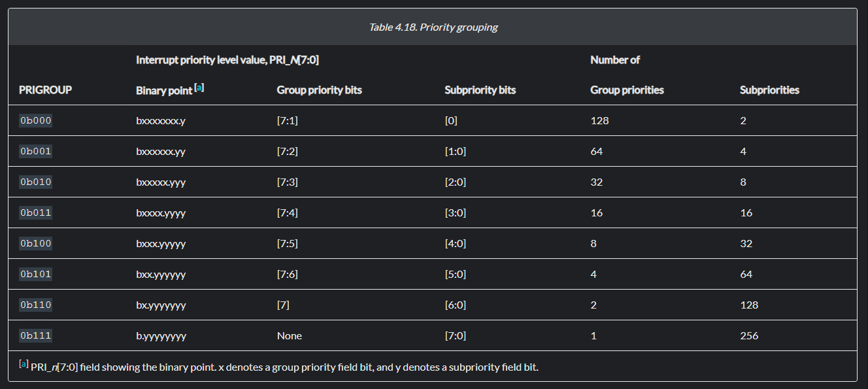Click the bxxxx.yyyy binary point cell
The image size is (868, 389).
tap(161, 213)
